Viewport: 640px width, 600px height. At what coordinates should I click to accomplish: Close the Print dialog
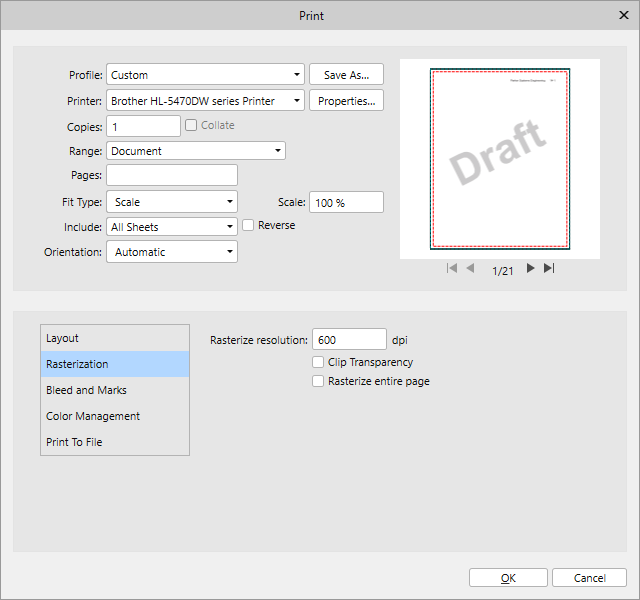tap(623, 14)
